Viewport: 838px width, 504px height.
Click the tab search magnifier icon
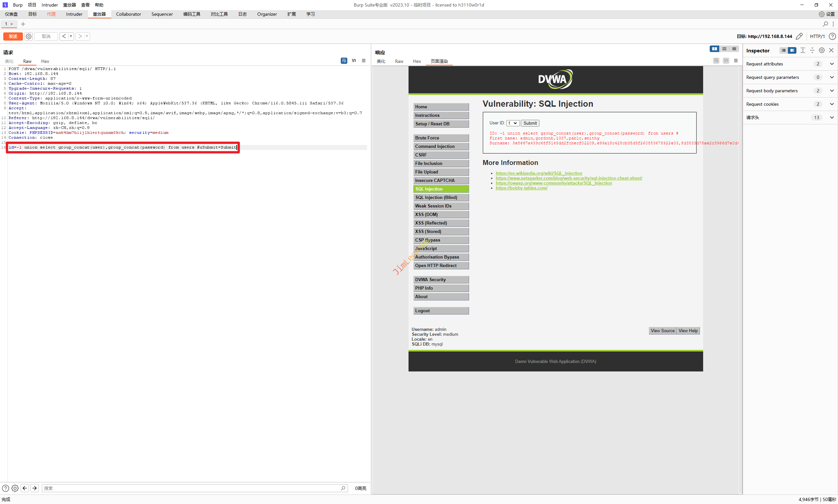(825, 24)
